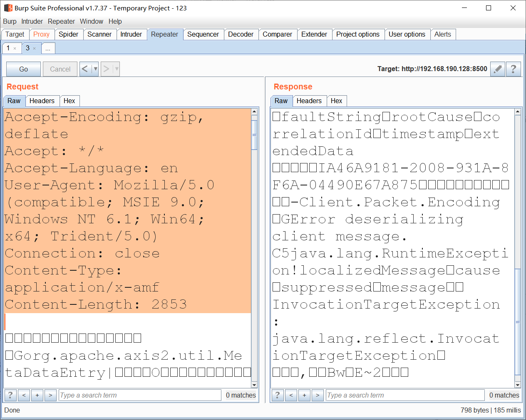
Task: Add search option plus in request panel
Action: [x=37, y=395]
